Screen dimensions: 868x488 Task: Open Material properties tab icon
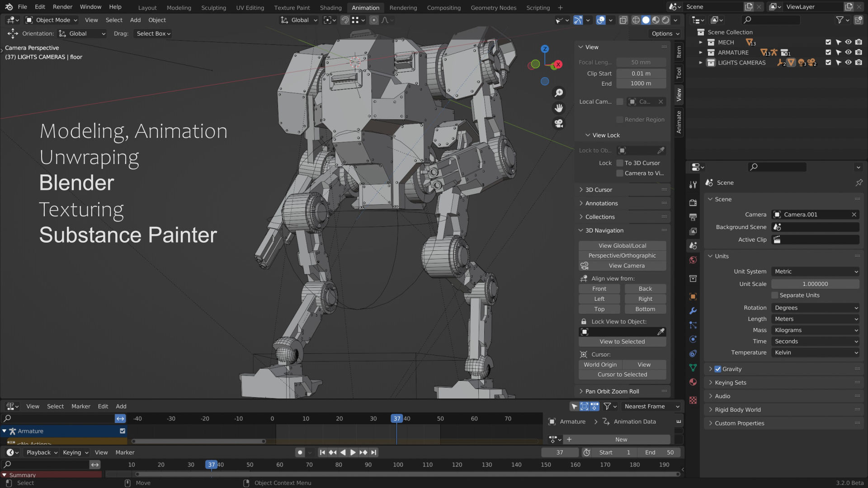point(693,382)
